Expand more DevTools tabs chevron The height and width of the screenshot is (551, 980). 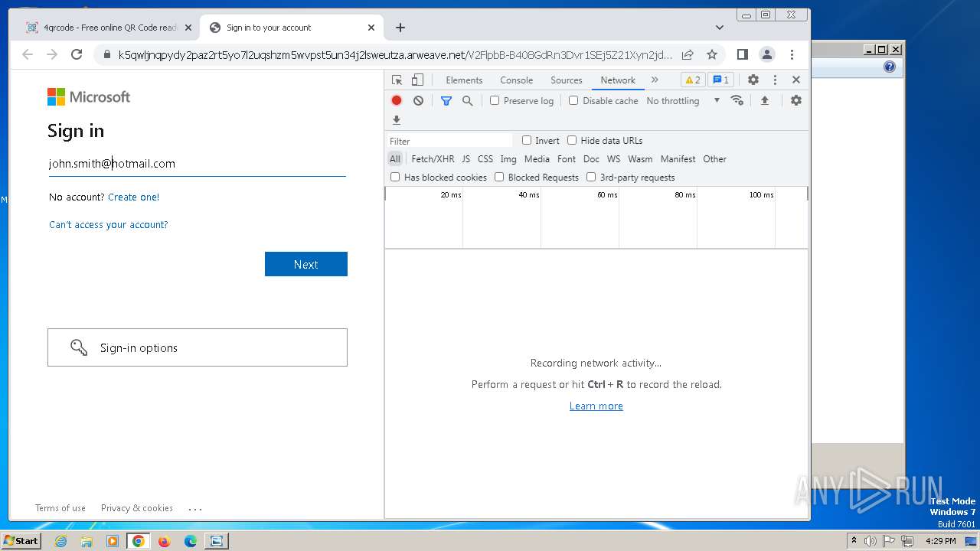coord(655,80)
